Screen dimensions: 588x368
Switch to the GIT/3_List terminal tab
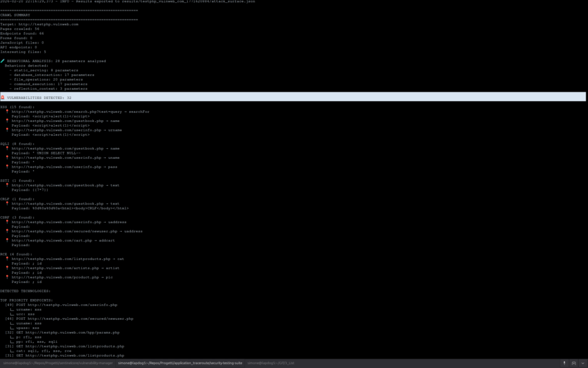[271, 363]
